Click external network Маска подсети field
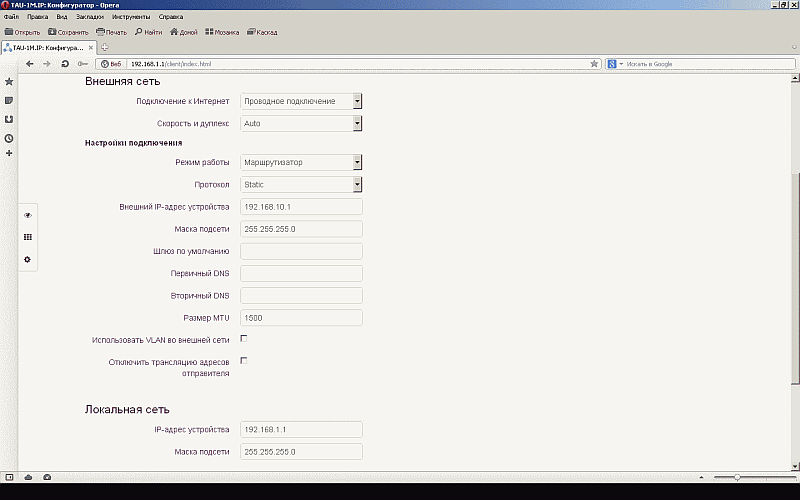Screen dimensions: 800x500 tap(301, 229)
